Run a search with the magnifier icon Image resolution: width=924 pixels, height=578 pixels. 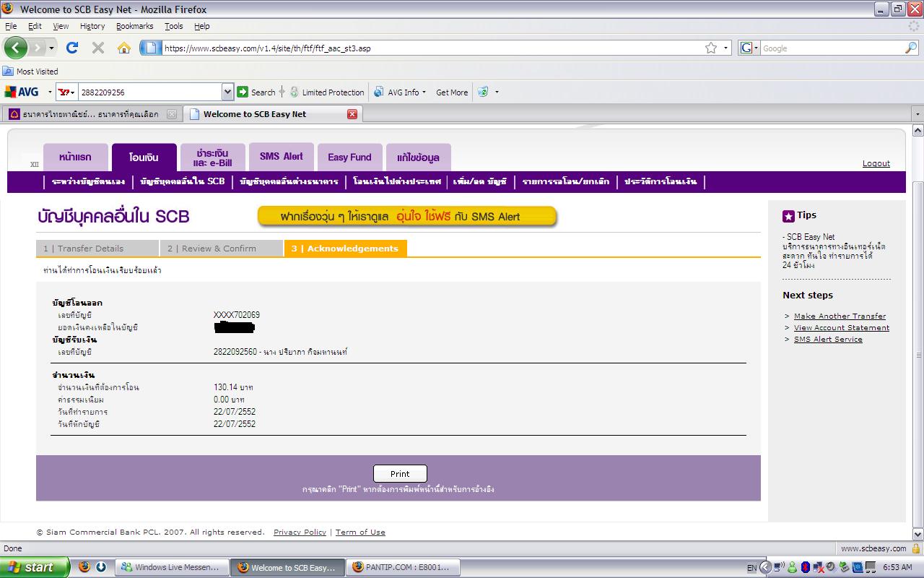911,48
